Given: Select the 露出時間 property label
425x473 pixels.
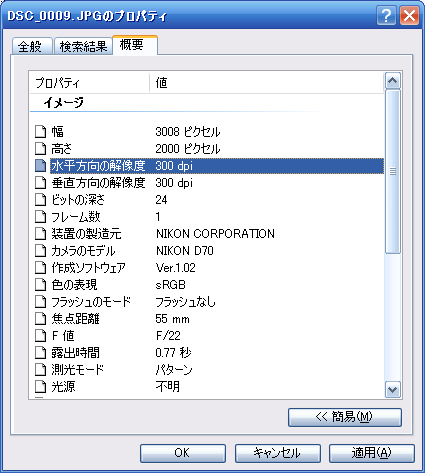Looking at the screenshot, I should (x=75, y=353).
